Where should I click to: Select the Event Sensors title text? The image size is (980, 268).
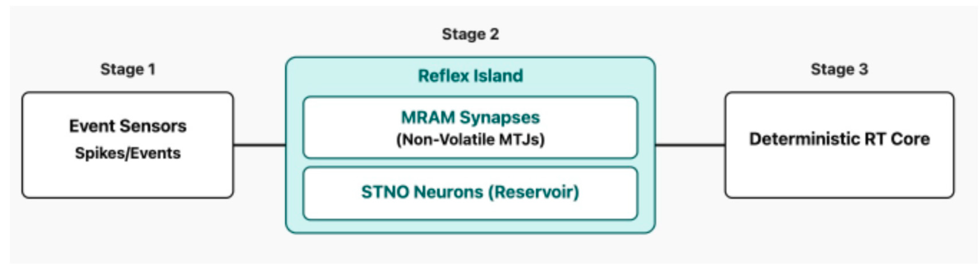(x=128, y=126)
